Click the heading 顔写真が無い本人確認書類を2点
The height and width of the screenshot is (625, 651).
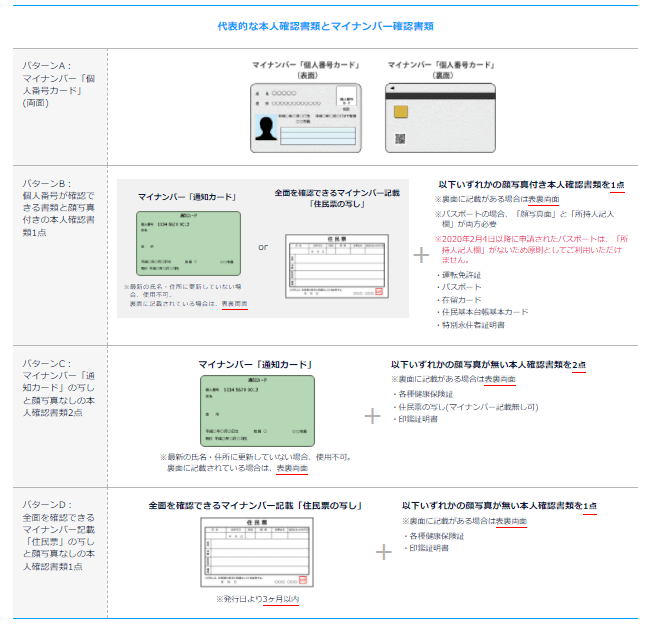488,365
